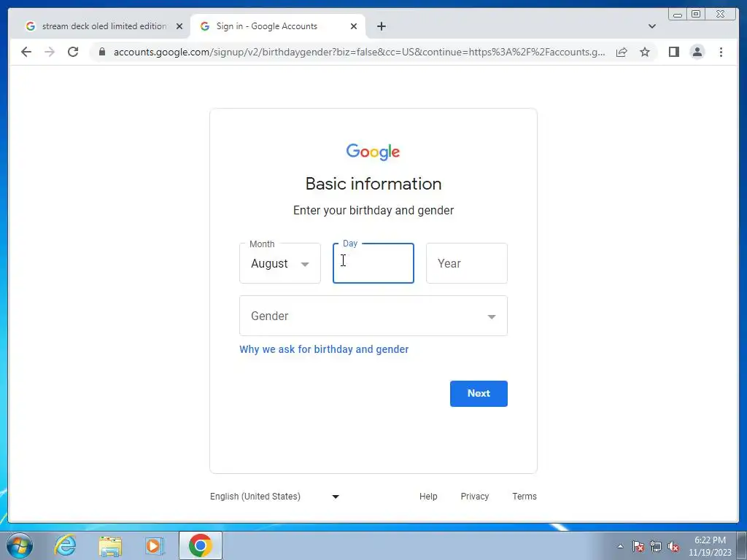Go back using the browser back arrow

pyautogui.click(x=26, y=52)
